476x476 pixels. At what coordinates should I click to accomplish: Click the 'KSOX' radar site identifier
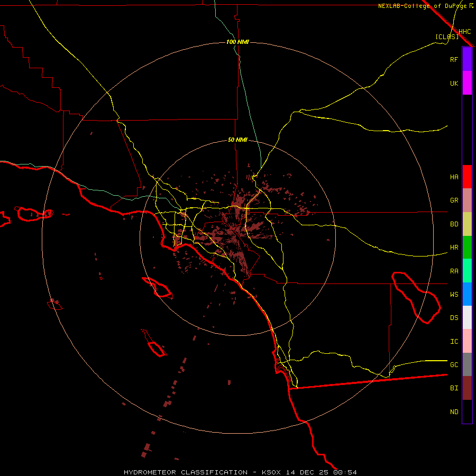click(x=271, y=472)
